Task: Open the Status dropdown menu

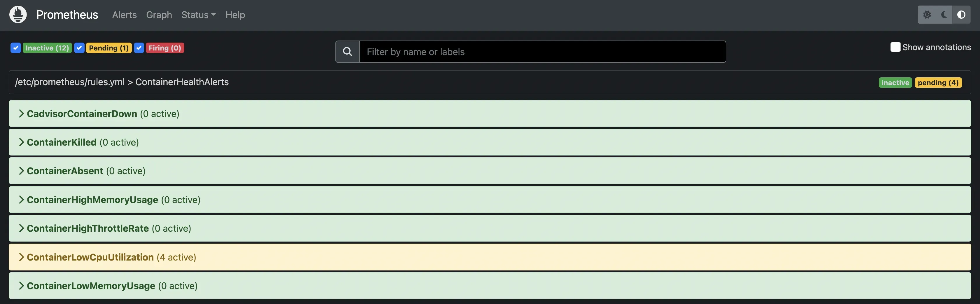Action: point(199,15)
